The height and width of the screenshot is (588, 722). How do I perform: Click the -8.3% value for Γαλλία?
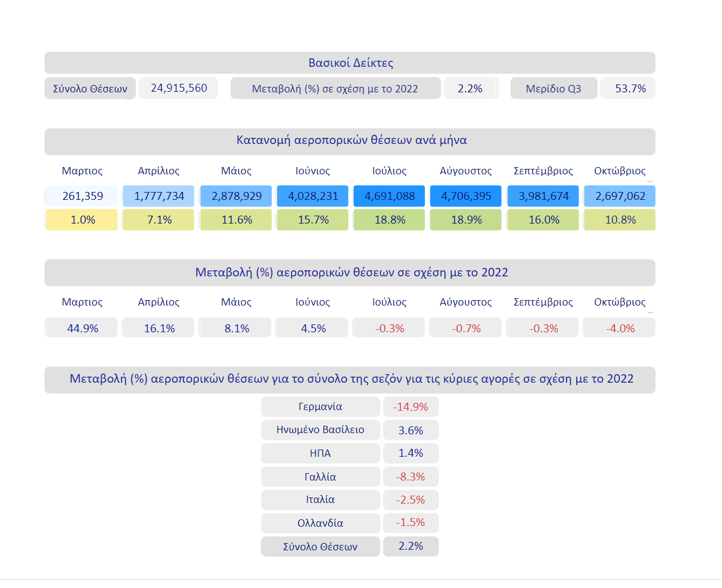411,477
